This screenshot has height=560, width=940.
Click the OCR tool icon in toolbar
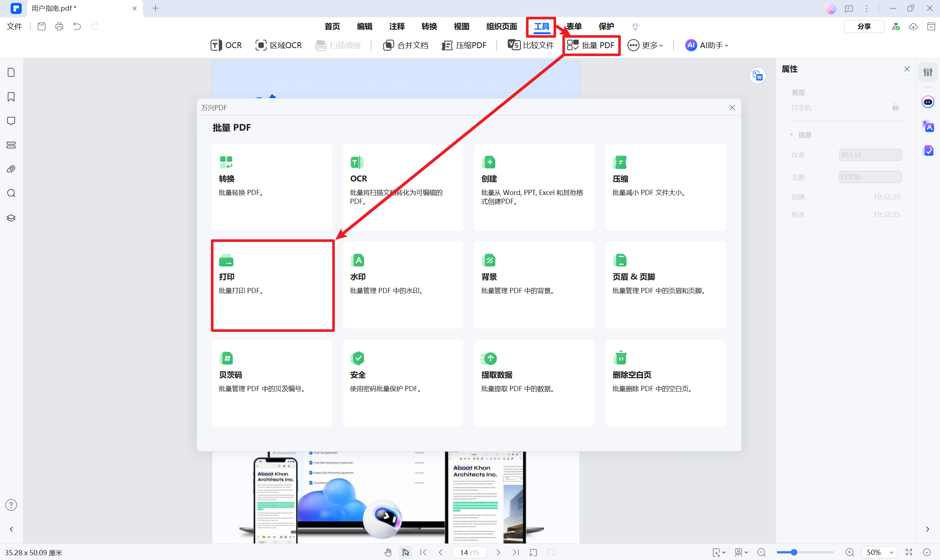216,45
